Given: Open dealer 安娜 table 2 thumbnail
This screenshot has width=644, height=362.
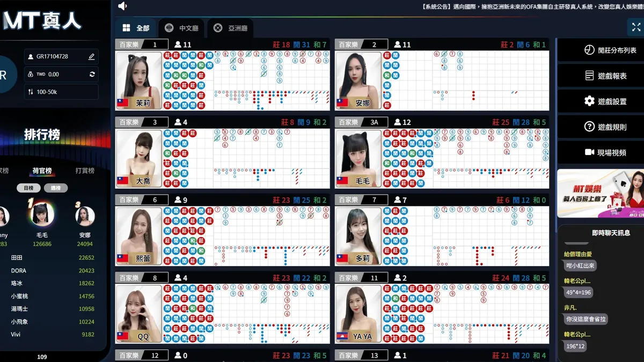Looking at the screenshot, I should pos(358,81).
